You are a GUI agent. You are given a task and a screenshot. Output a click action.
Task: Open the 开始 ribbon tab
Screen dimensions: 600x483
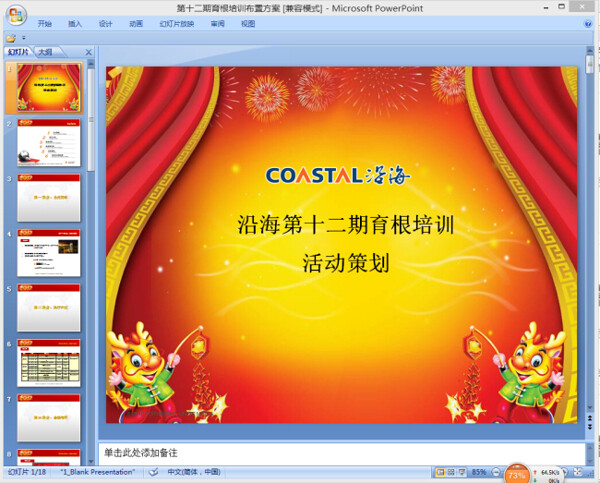tap(44, 24)
